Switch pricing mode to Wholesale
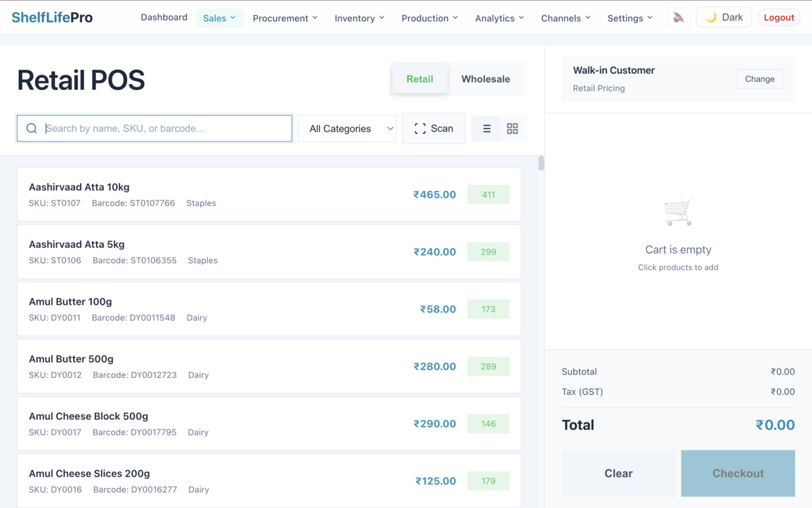 tap(485, 79)
